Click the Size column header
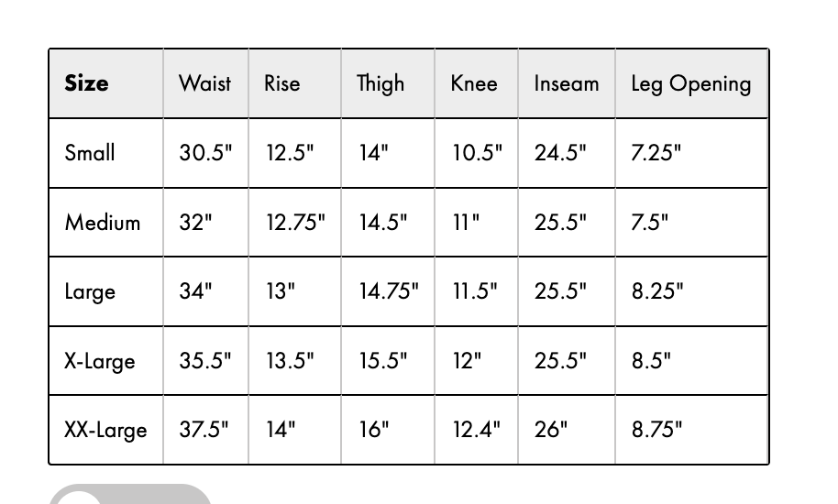Screen dimensions: 838x504 pyautogui.click(x=86, y=83)
